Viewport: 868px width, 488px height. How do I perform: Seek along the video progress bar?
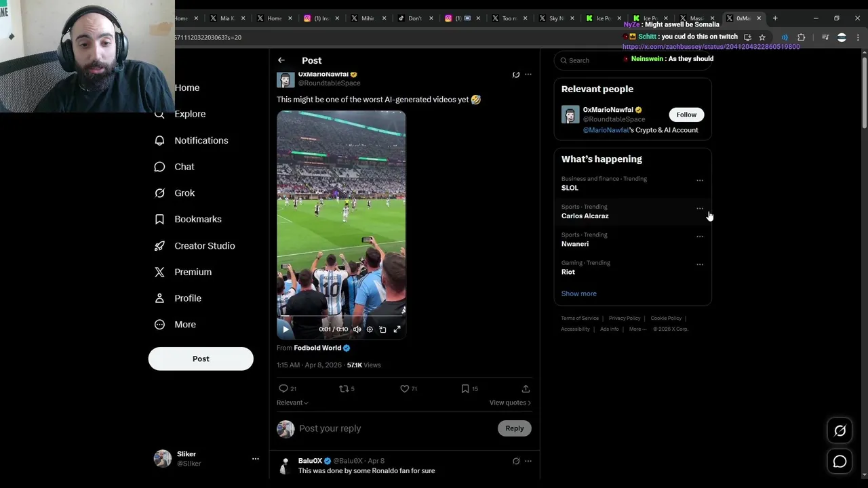coord(341,316)
